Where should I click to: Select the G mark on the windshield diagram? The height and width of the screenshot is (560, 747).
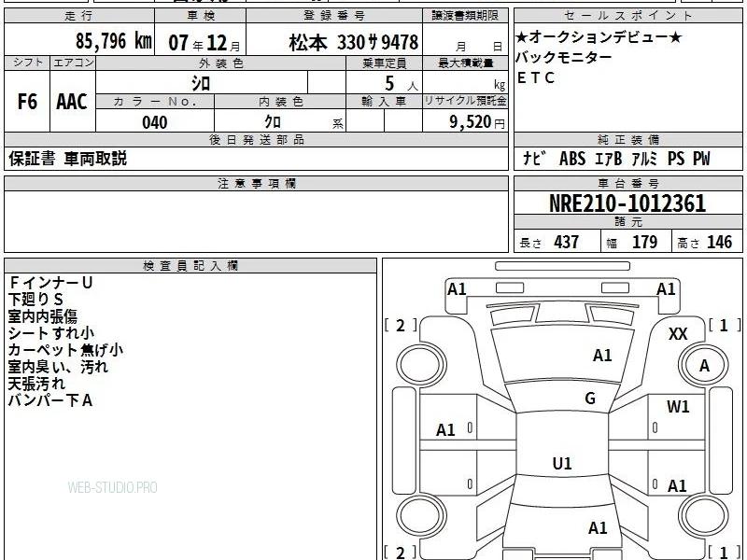pos(590,399)
